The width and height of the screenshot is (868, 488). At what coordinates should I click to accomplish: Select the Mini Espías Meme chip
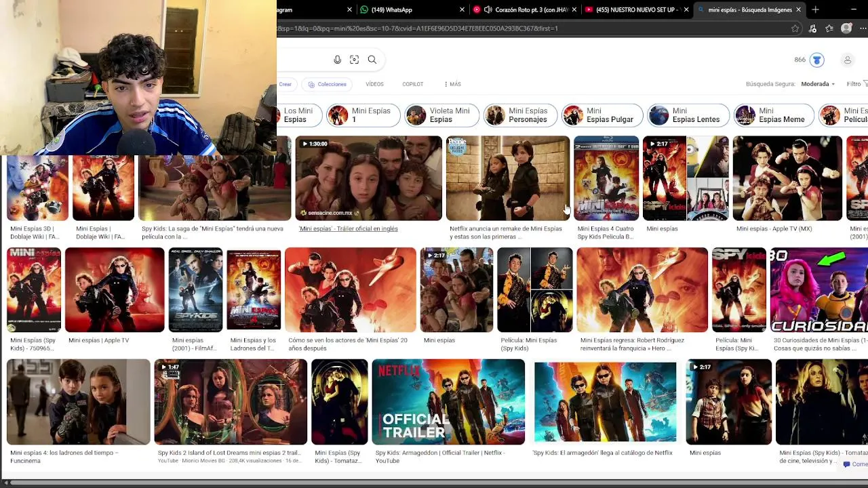click(774, 115)
